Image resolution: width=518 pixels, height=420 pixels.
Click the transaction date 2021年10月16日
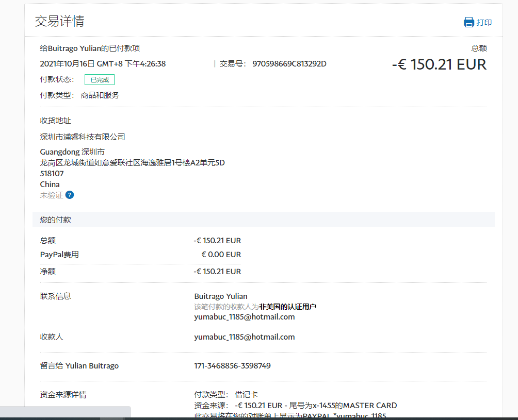coord(68,64)
